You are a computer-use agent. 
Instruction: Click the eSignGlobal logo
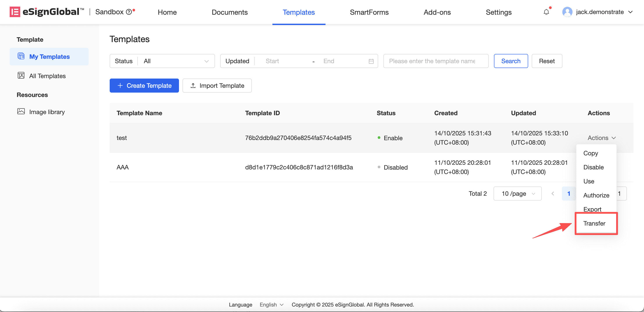click(x=47, y=12)
